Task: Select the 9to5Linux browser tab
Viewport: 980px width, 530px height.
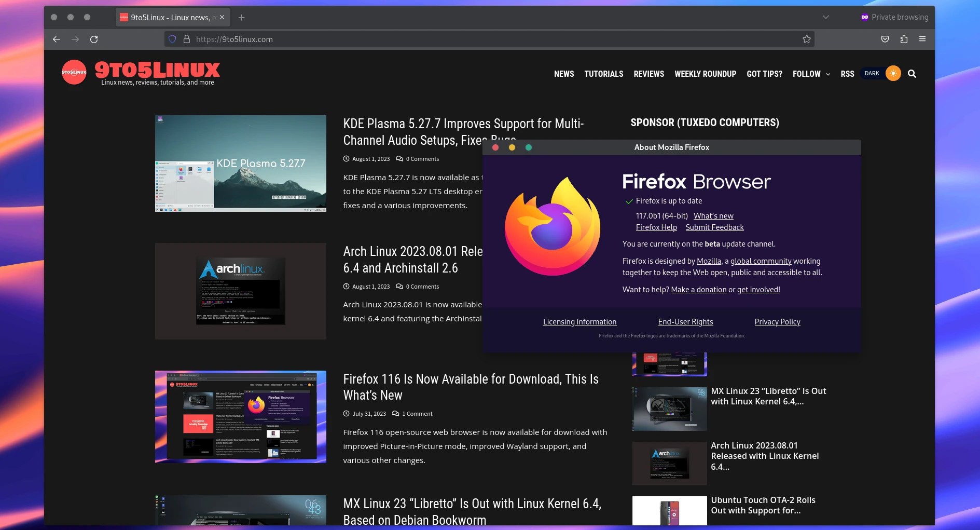Action: pyautogui.click(x=171, y=17)
